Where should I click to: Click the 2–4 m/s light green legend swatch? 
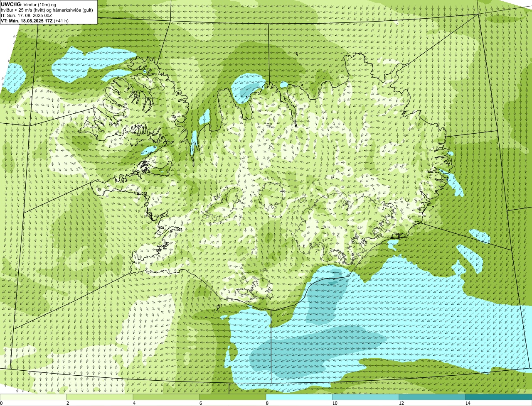coord(100,397)
